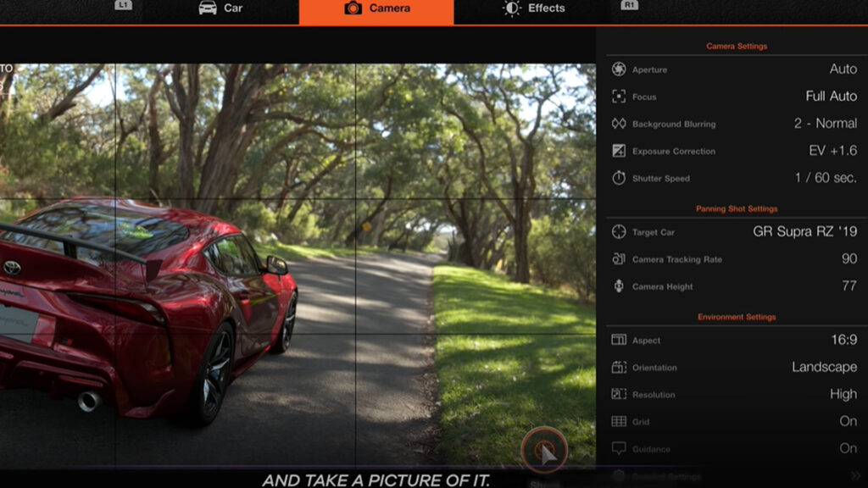Click the Camera Settings heading
Viewport: 868px width, 488px height.
tap(737, 46)
